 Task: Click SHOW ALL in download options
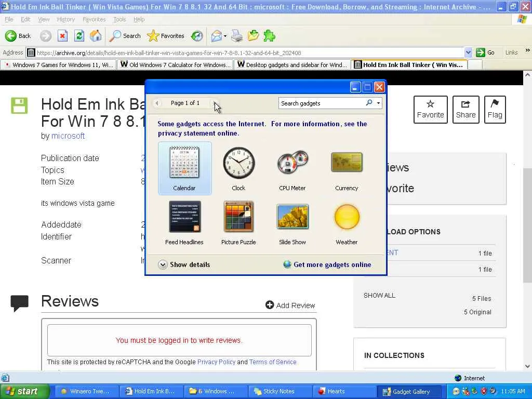coord(379,295)
